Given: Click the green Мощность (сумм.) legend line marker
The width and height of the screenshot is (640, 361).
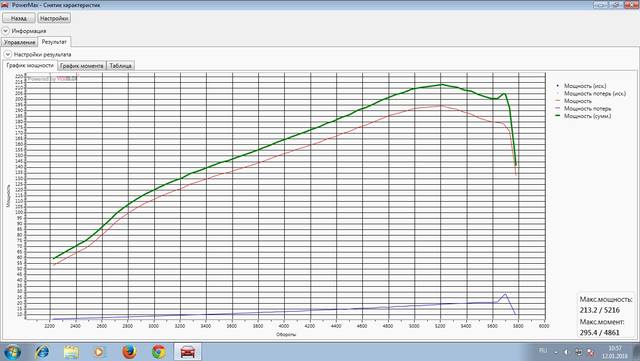Looking at the screenshot, I should point(558,116).
